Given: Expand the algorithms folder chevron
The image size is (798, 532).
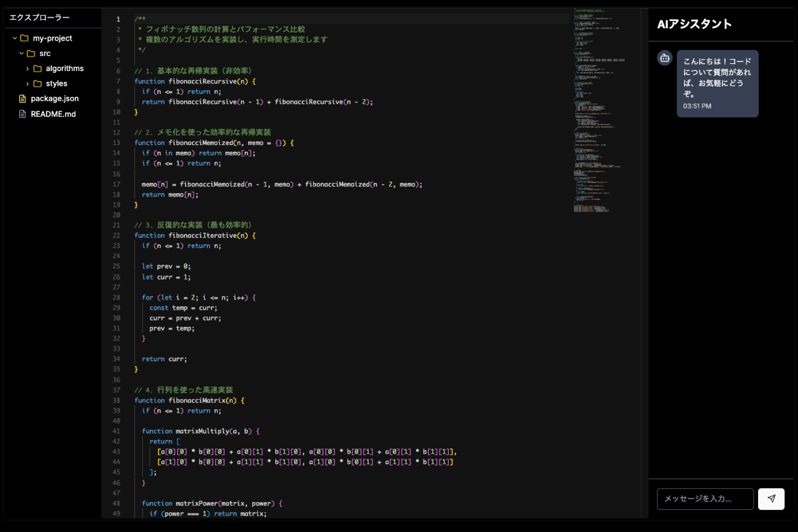Looking at the screenshot, I should [28, 69].
